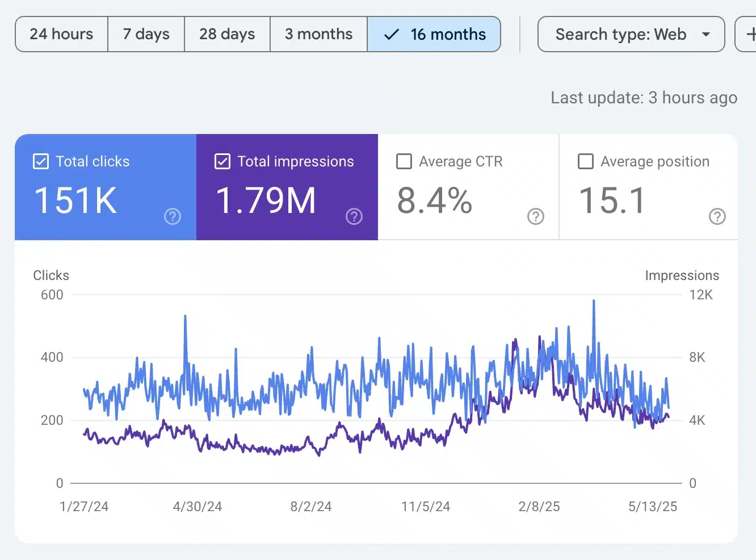
Task: Switch to 7 days date range
Action: coord(146,35)
